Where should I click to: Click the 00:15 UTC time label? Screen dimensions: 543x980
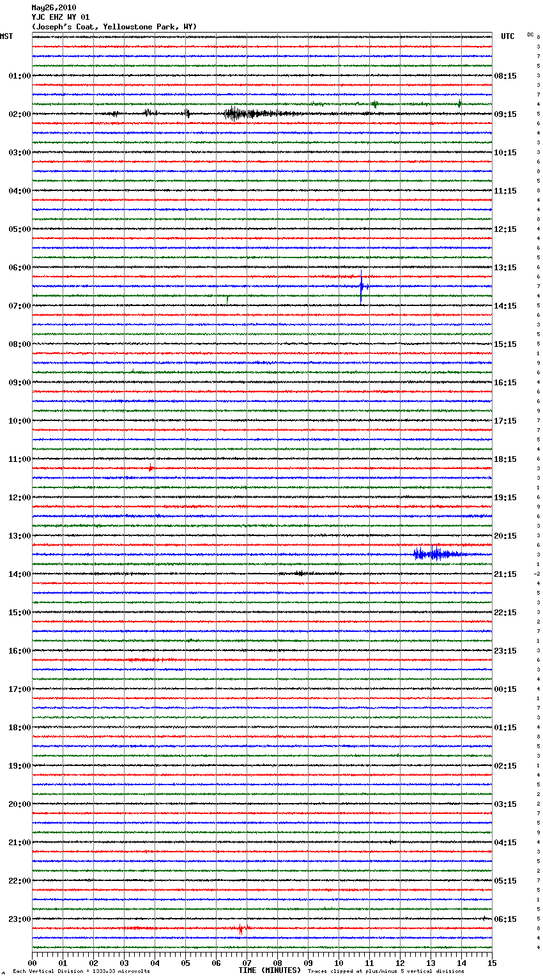505,689
